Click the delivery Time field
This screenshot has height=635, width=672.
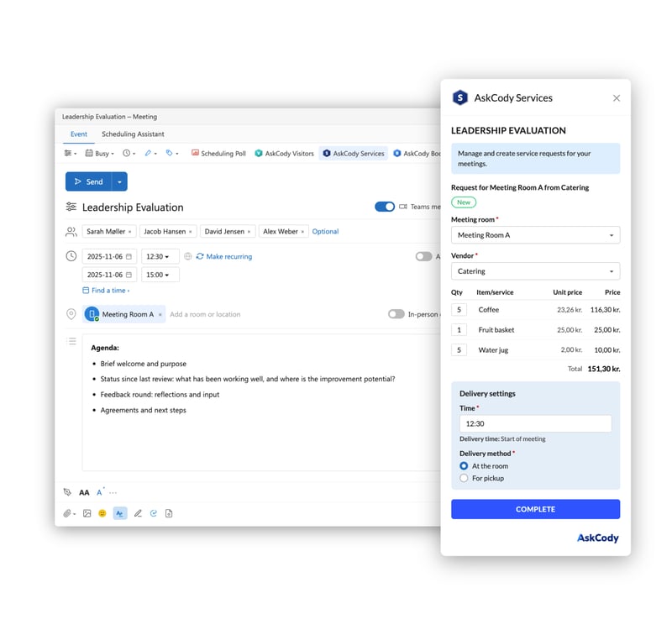tap(535, 424)
